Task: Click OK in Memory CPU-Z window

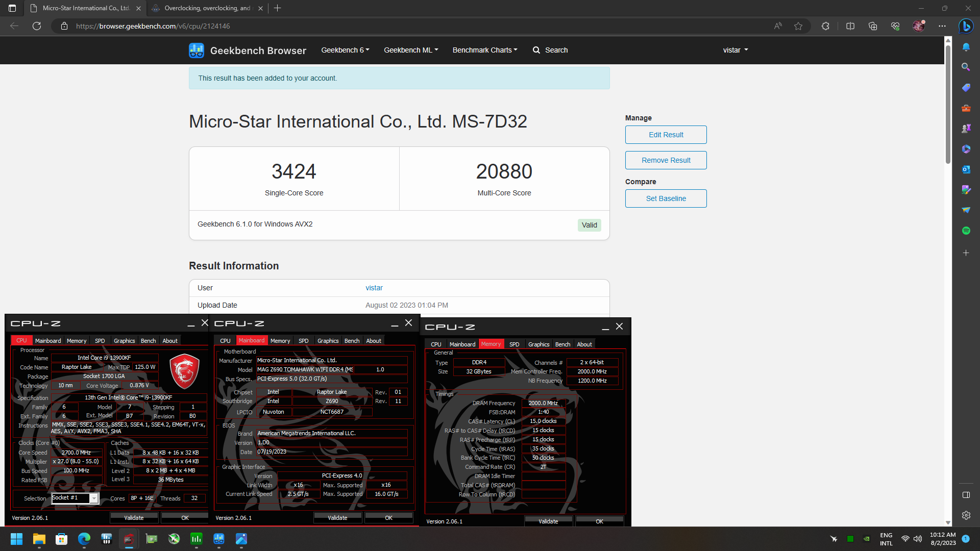Action: tap(599, 521)
